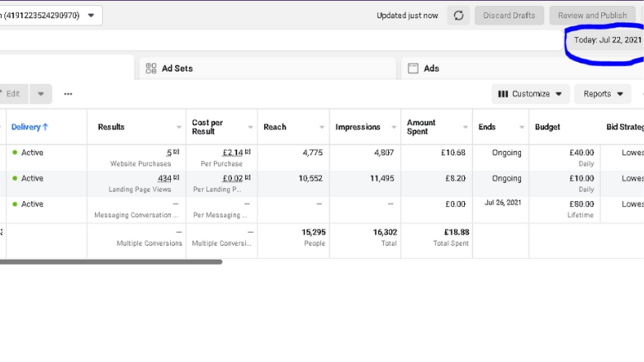Click the £80.00 Lifetime budget cell
This screenshot has height=362, width=644.
tap(565, 209)
